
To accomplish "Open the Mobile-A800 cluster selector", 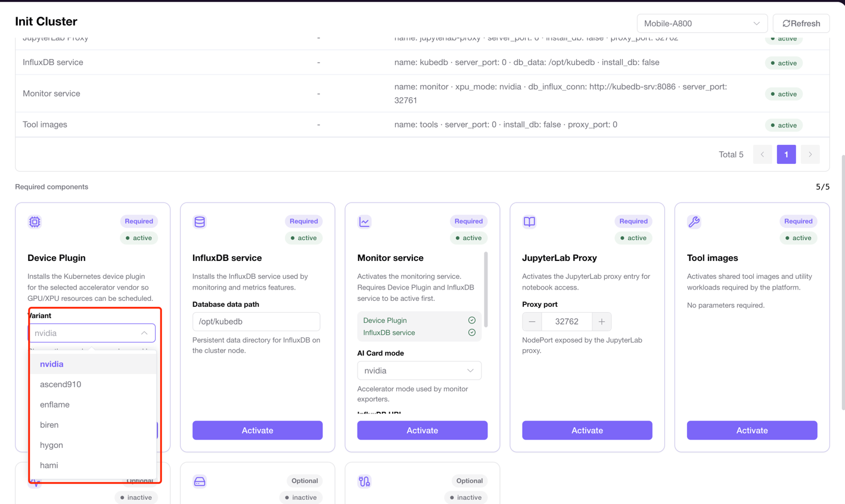I will point(702,23).
